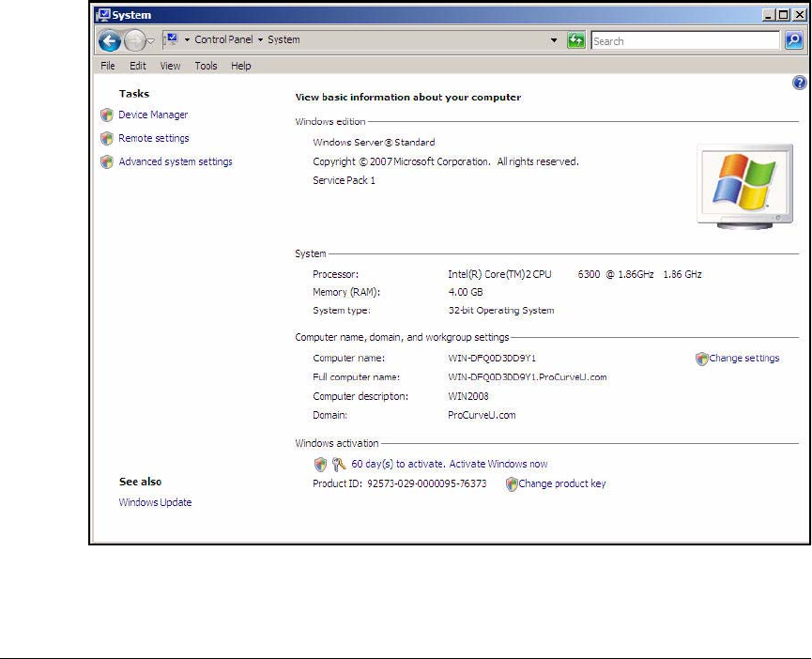This screenshot has width=812, height=659.
Task: Open the Change settings link
Action: [x=744, y=359]
